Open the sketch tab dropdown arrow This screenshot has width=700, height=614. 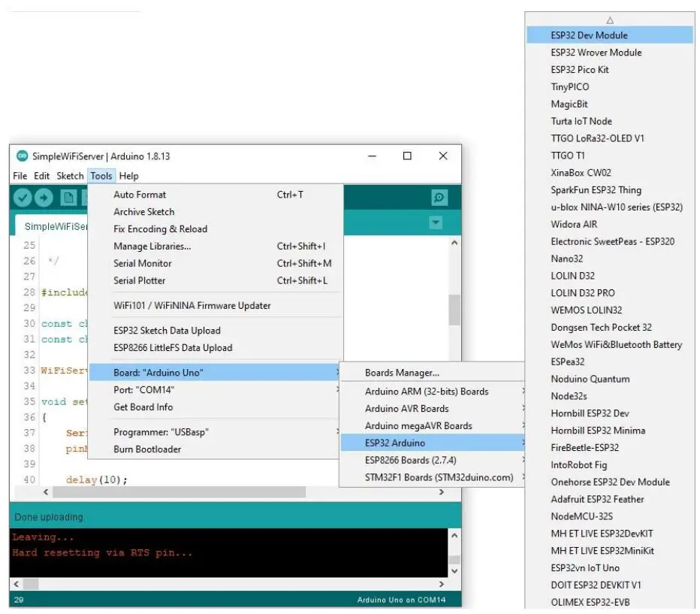point(435,223)
